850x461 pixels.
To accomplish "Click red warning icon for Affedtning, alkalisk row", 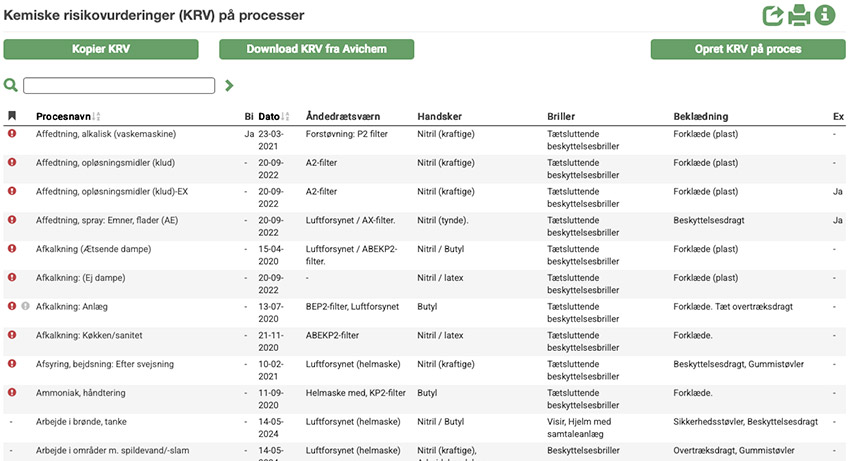I will (12, 133).
